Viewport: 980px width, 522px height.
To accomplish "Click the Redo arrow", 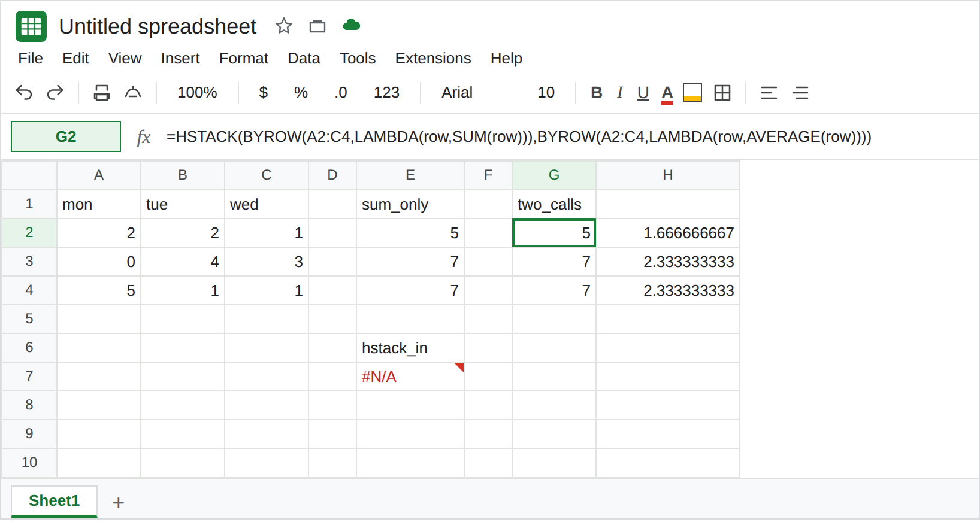I will [55, 92].
